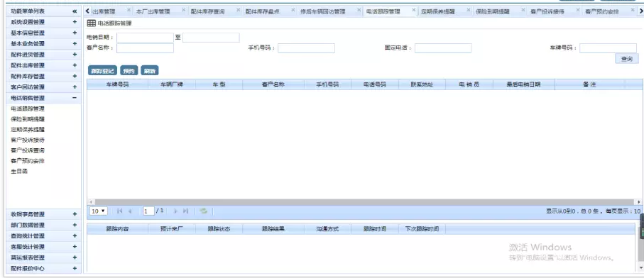The width and height of the screenshot is (644, 278).
Task: Expand 部门数据管理 menu section
Action: [x=75, y=225]
